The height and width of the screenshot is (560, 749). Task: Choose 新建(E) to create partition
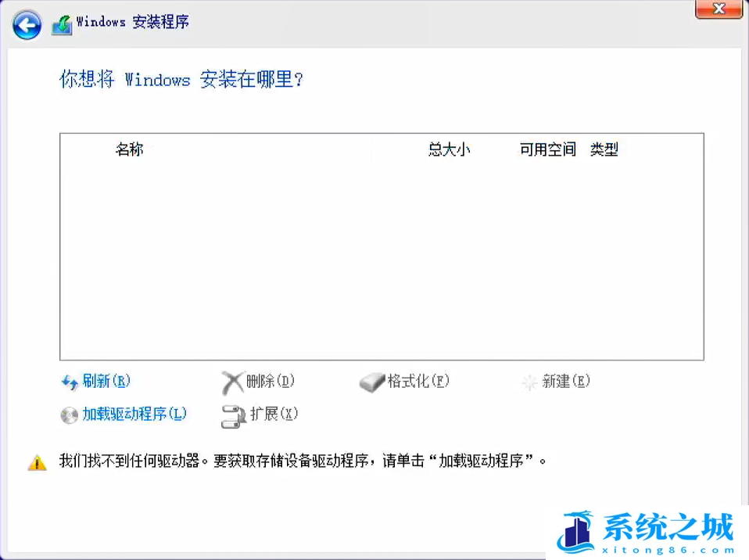[x=566, y=381]
